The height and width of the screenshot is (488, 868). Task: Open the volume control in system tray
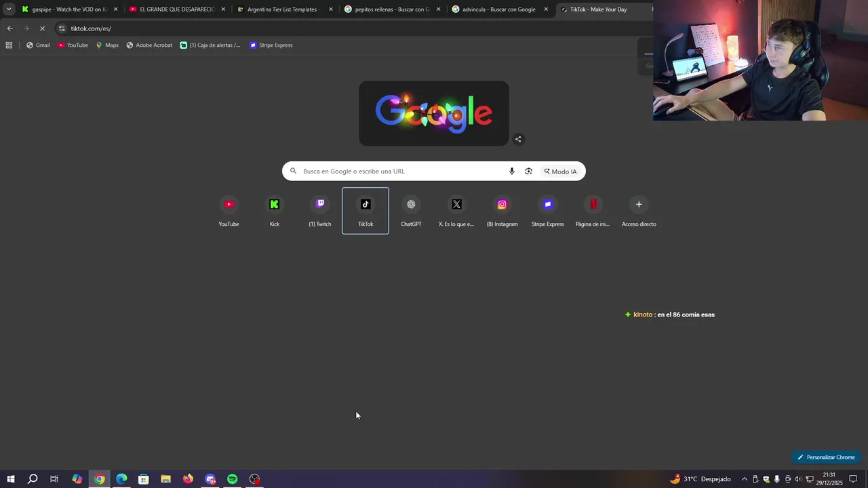[x=798, y=479]
